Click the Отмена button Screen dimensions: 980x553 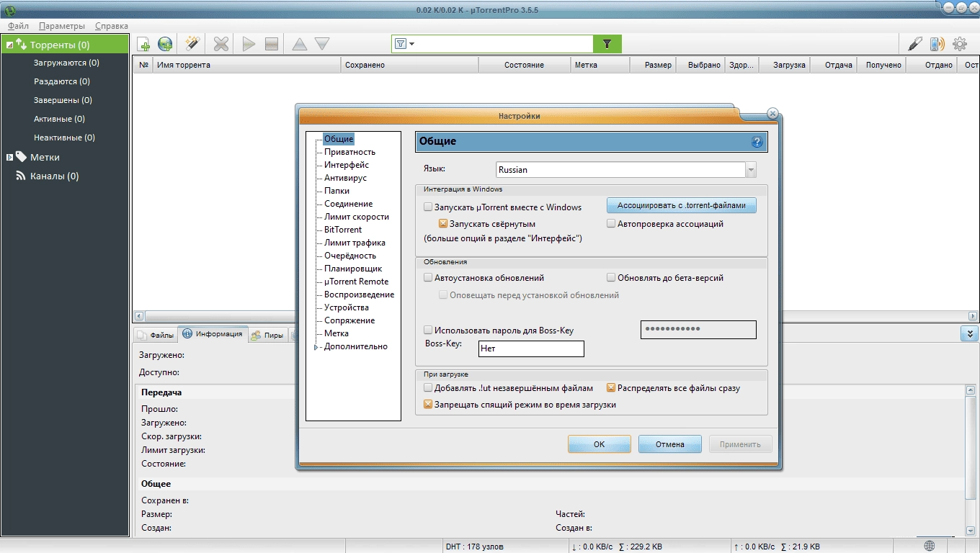[669, 444]
